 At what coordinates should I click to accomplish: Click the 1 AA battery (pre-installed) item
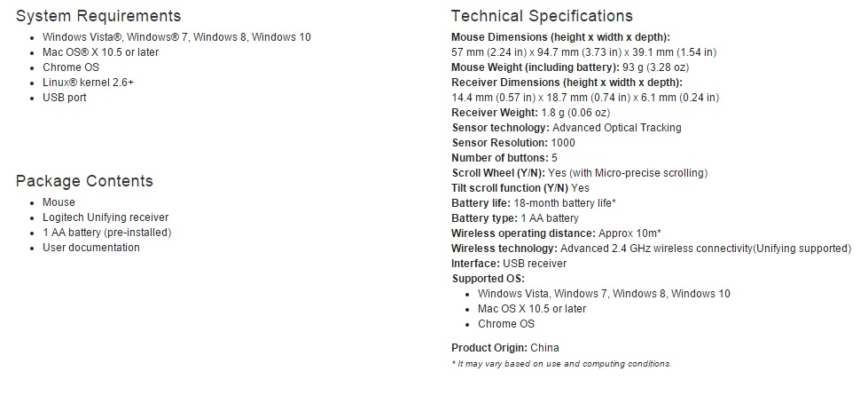click(107, 233)
